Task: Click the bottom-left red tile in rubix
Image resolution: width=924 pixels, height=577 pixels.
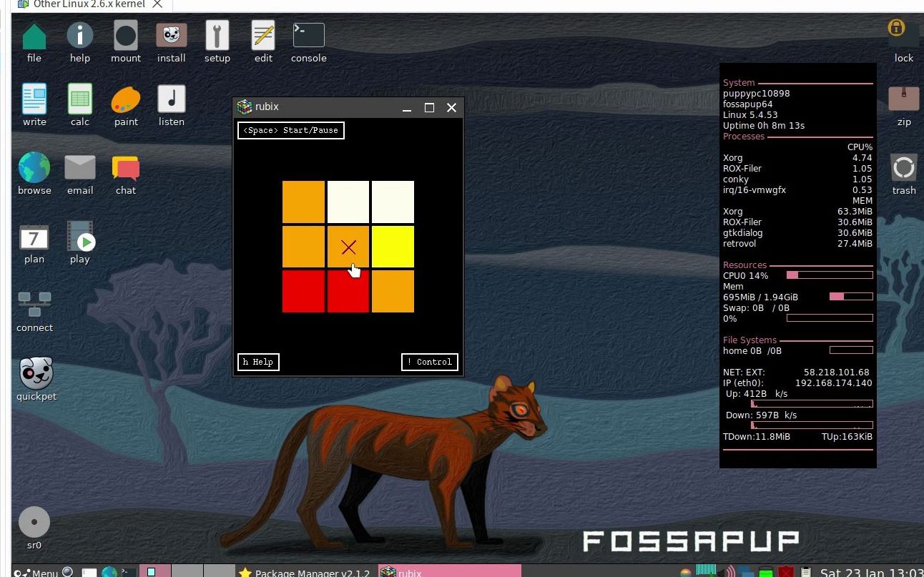Action: coord(304,291)
